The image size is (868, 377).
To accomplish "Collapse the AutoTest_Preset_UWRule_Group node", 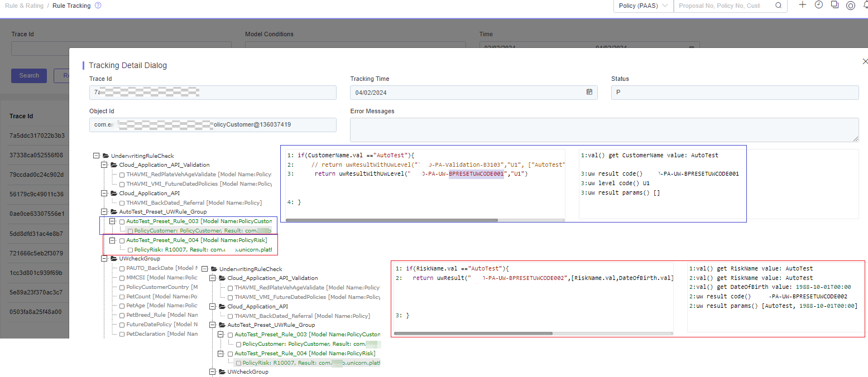I will pyautogui.click(x=104, y=212).
